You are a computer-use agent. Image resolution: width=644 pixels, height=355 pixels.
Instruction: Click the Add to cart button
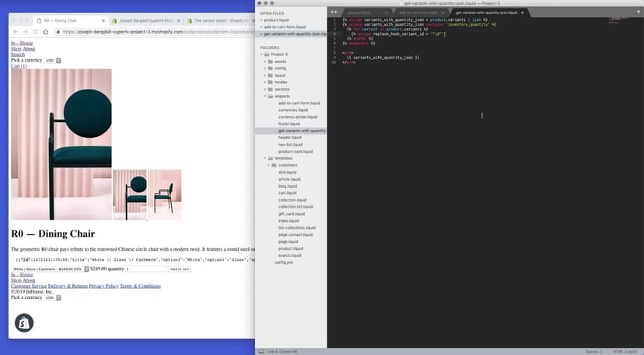180,269
